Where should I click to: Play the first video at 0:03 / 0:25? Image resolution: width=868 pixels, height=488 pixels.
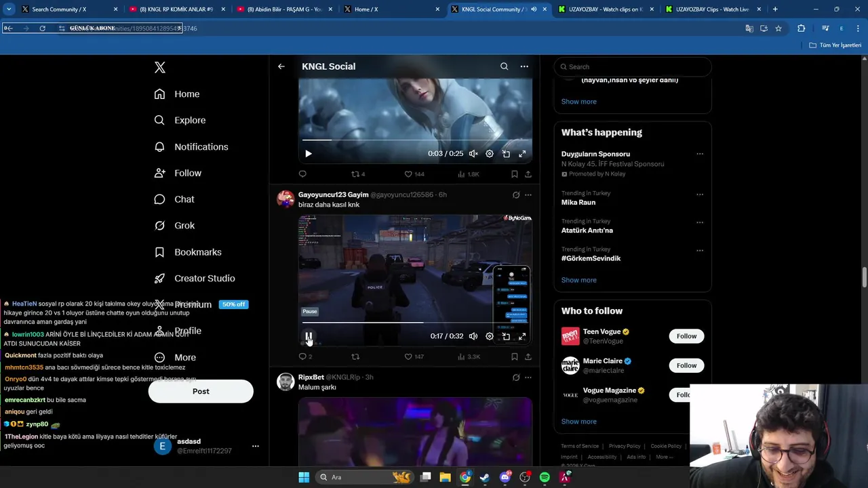(309, 154)
